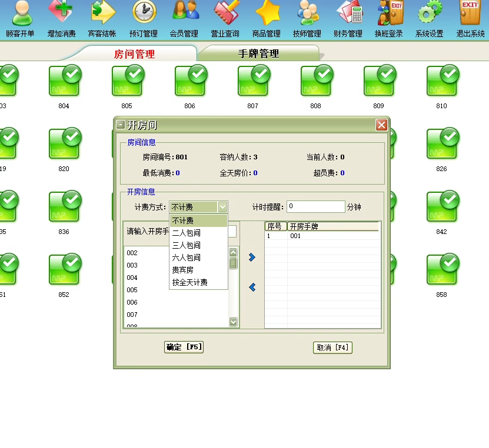The width and height of the screenshot is (489, 448).
Task: Collapse the 计费方式 dropdown arrow
Action: [222, 207]
